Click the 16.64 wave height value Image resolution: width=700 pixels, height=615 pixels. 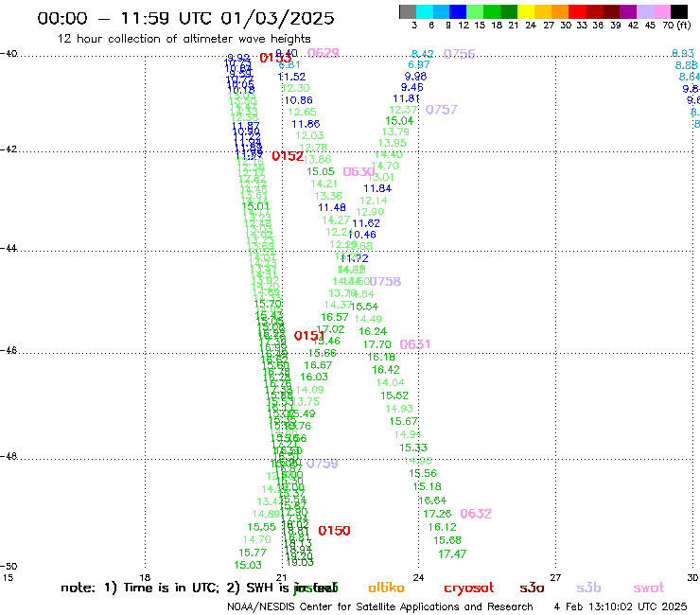(432, 501)
